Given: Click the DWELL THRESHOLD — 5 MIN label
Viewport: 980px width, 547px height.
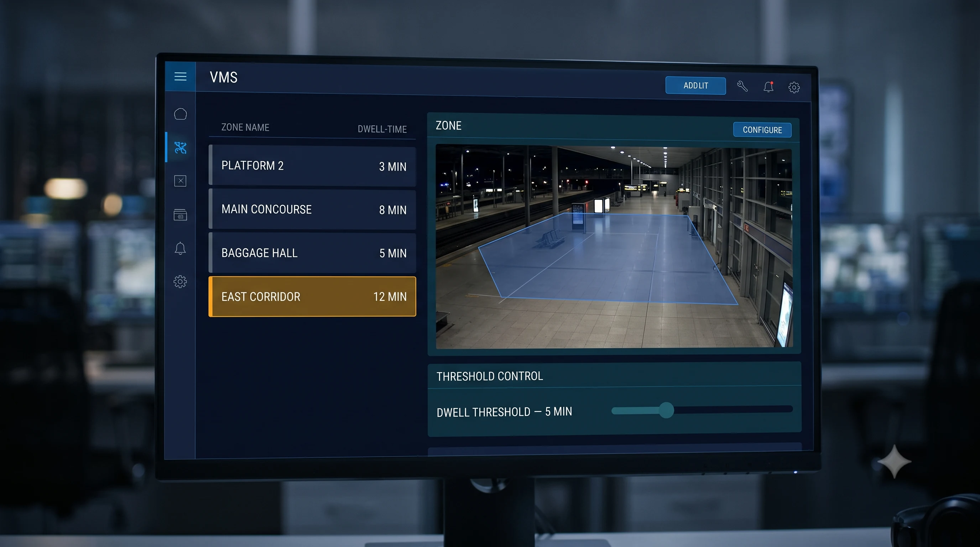Looking at the screenshot, I should (504, 412).
